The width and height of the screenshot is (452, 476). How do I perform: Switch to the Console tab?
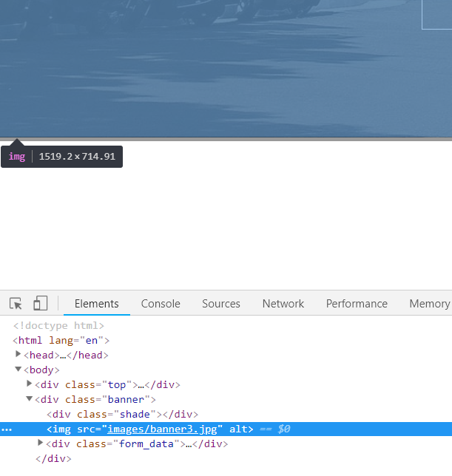pyautogui.click(x=161, y=304)
